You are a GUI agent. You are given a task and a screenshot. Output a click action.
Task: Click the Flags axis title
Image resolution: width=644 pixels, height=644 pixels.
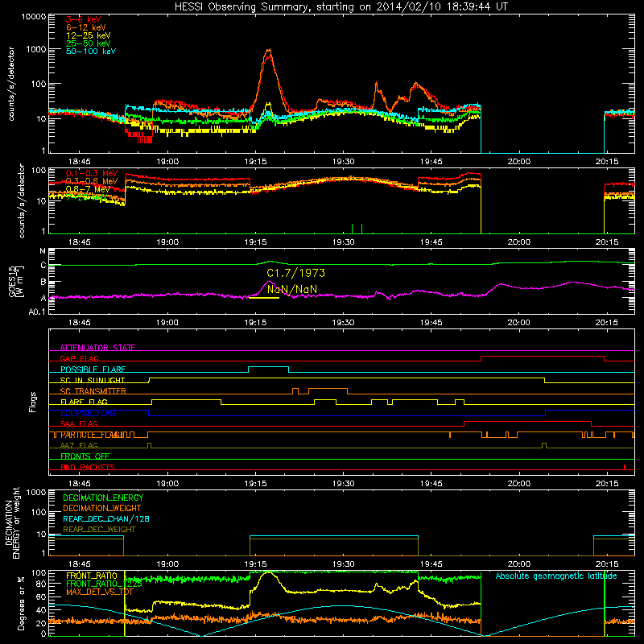(32, 402)
